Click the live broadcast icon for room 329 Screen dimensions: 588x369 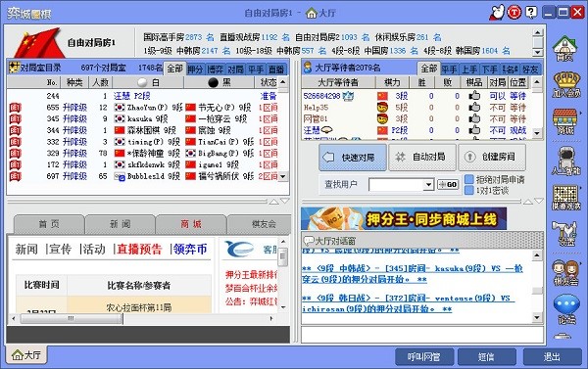coord(15,154)
